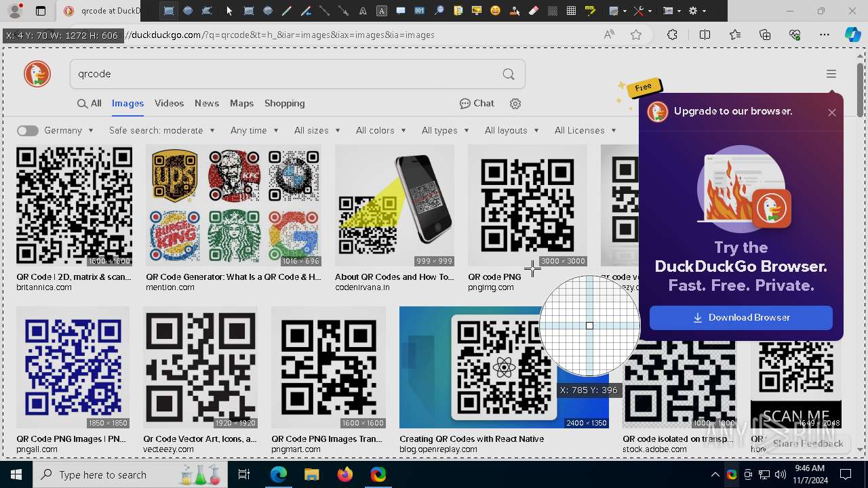
Task: Click the search magnifier in query box
Action: pos(509,74)
